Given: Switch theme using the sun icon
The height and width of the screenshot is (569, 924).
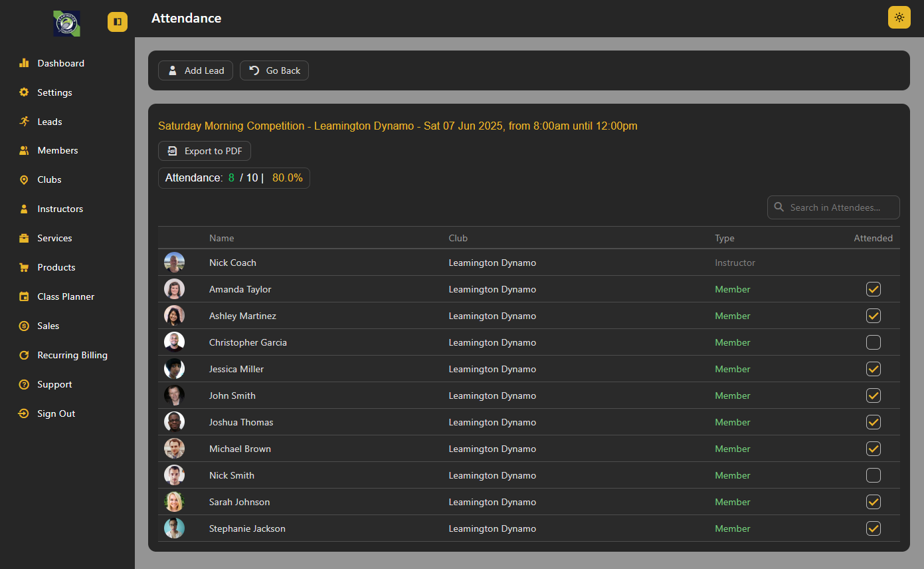Looking at the screenshot, I should 899,17.
